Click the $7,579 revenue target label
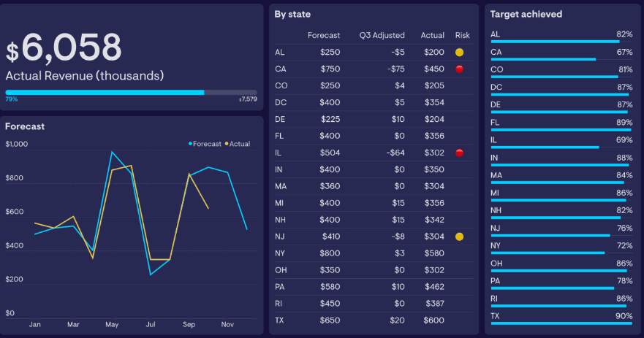Viewport: 644px width, 338px height. pyautogui.click(x=248, y=99)
